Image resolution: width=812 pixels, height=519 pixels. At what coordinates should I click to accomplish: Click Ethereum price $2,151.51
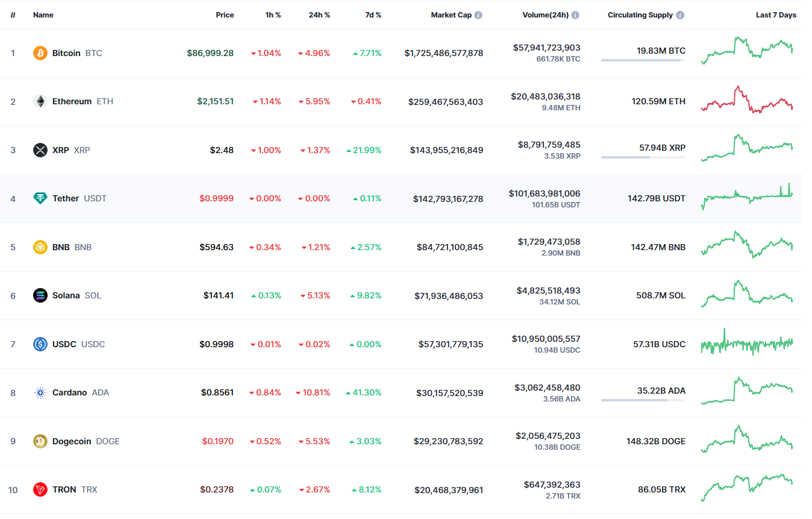tap(216, 101)
